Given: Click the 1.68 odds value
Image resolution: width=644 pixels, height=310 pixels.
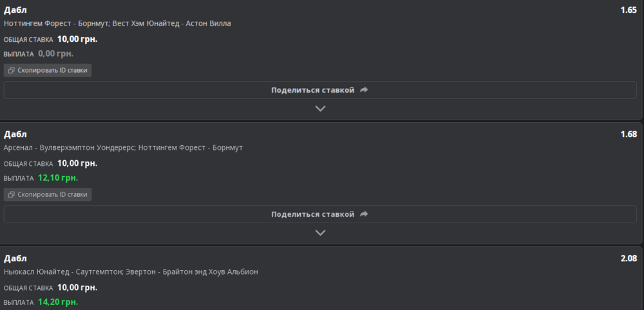Looking at the screenshot, I should 629,134.
